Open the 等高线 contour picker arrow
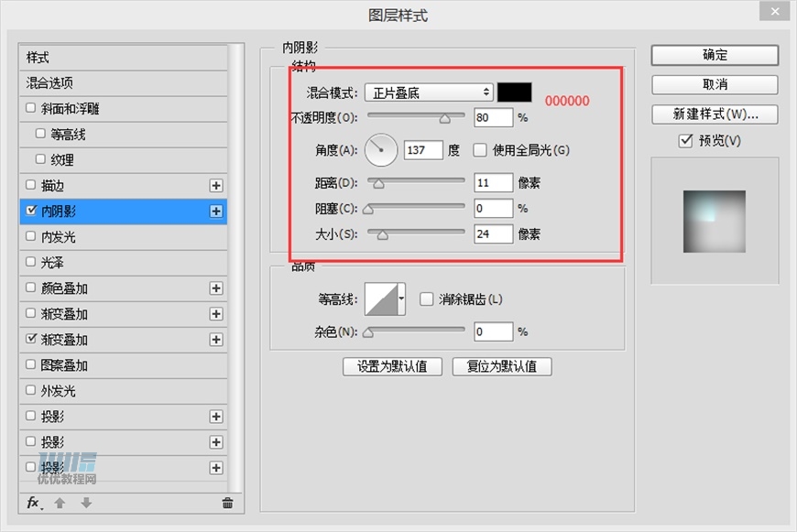 coord(401,299)
